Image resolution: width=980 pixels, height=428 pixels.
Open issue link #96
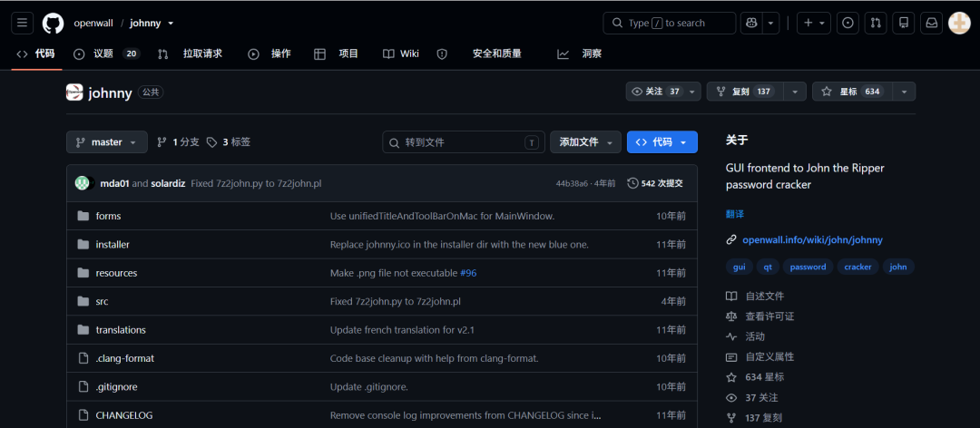pos(468,273)
